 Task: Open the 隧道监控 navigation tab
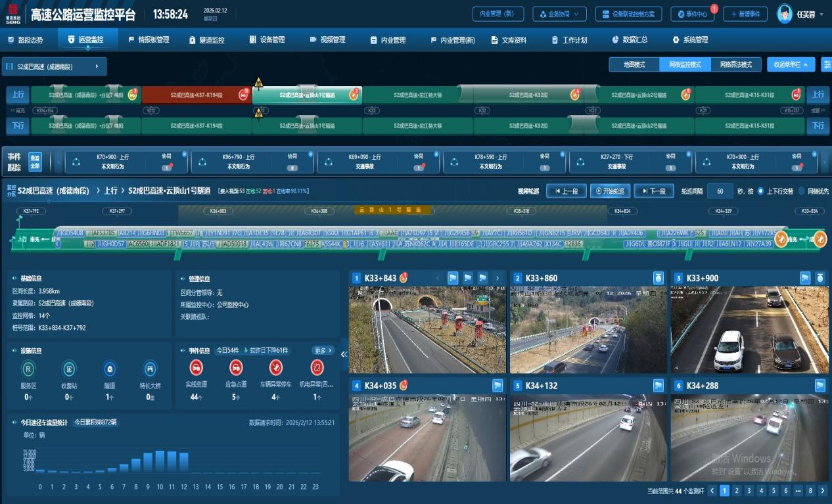click(x=206, y=40)
